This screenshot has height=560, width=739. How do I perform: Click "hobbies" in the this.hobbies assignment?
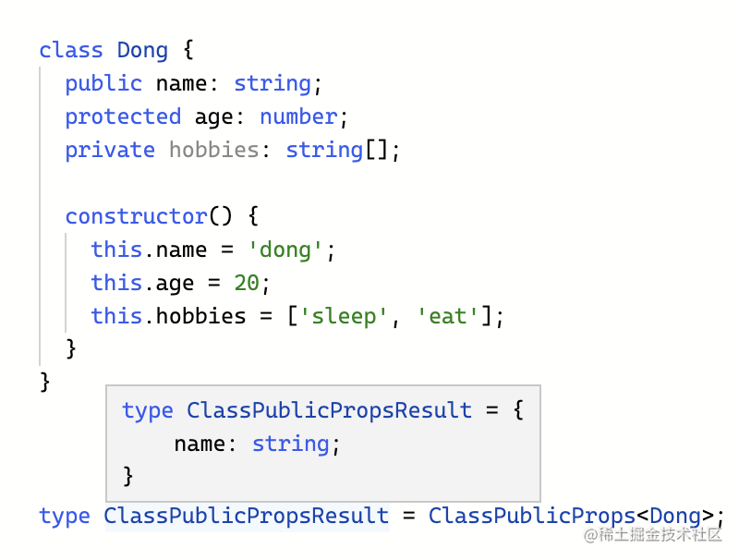(x=200, y=316)
